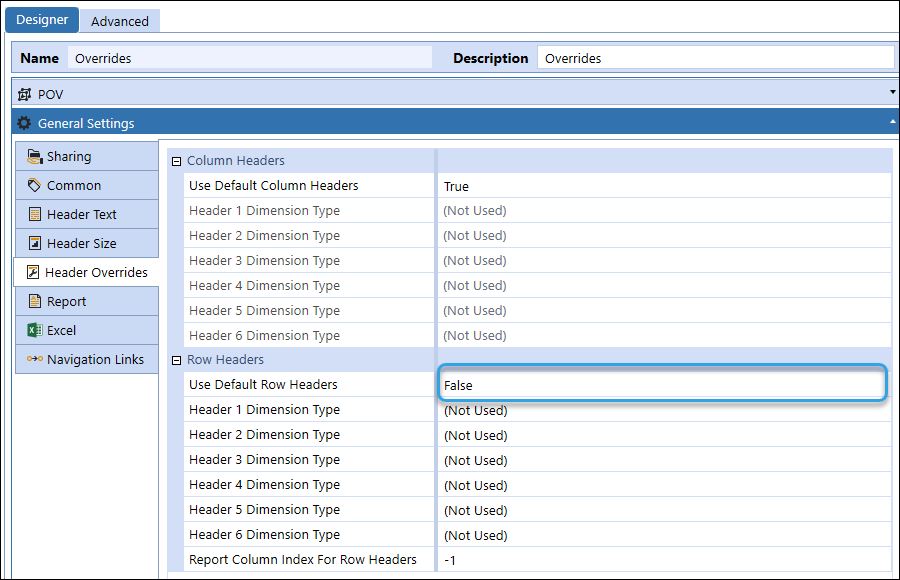Click the Header Text icon
The image size is (900, 580).
pyautogui.click(x=35, y=214)
